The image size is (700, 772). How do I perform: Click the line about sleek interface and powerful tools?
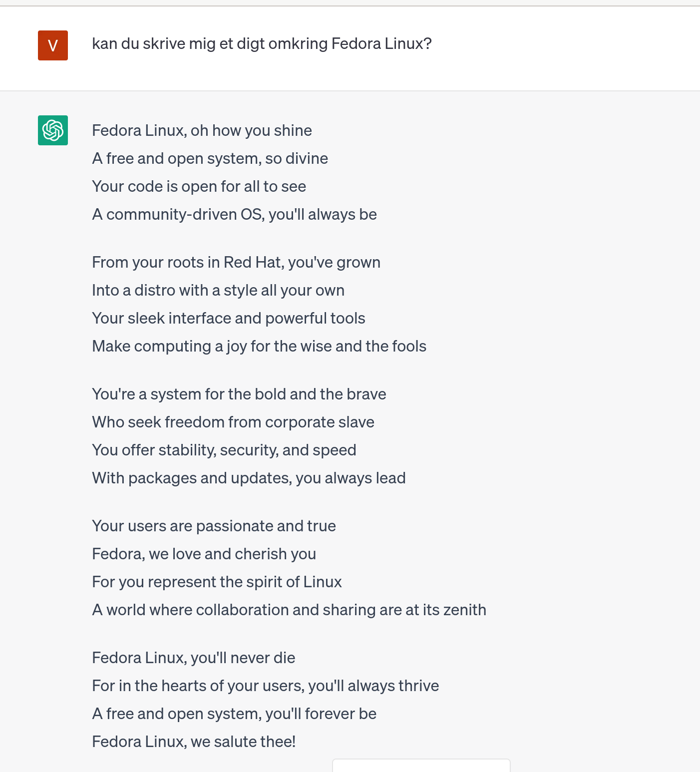pyautogui.click(x=229, y=318)
